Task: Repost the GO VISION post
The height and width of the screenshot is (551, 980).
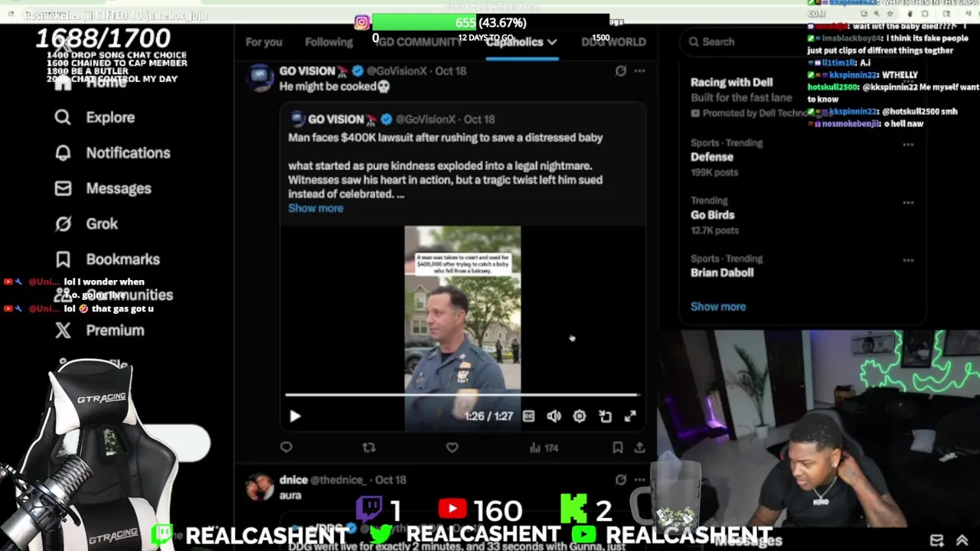Action: (x=369, y=448)
